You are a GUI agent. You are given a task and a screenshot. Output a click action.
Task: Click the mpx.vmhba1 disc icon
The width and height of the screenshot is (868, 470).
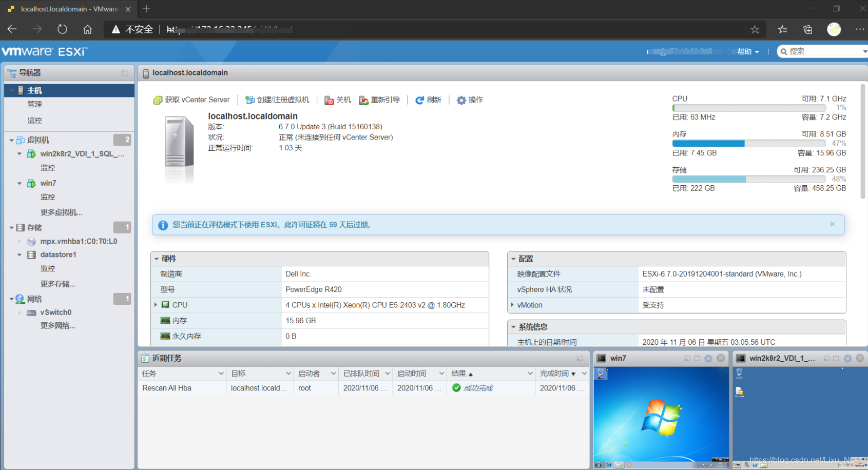point(31,241)
